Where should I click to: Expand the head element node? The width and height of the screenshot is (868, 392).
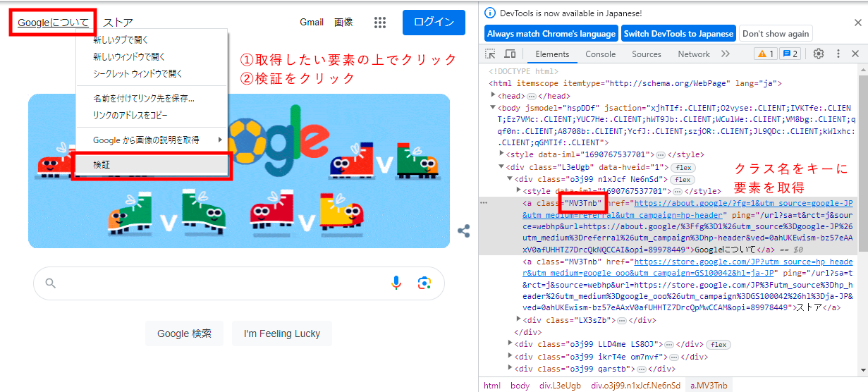click(494, 95)
